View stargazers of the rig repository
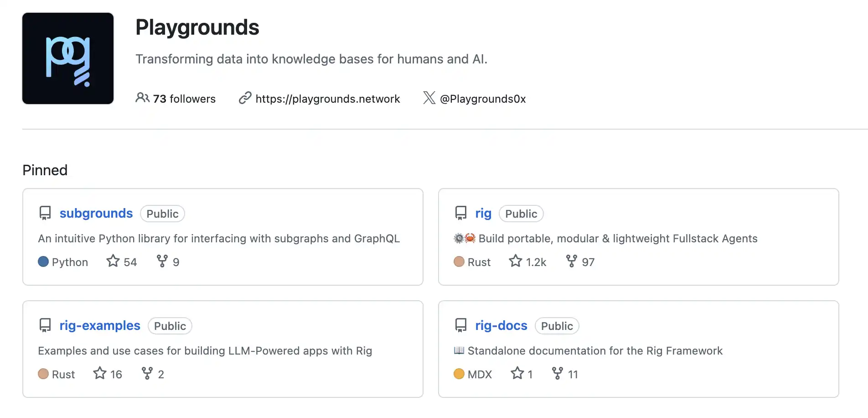The height and width of the screenshot is (418, 868). pyautogui.click(x=528, y=261)
